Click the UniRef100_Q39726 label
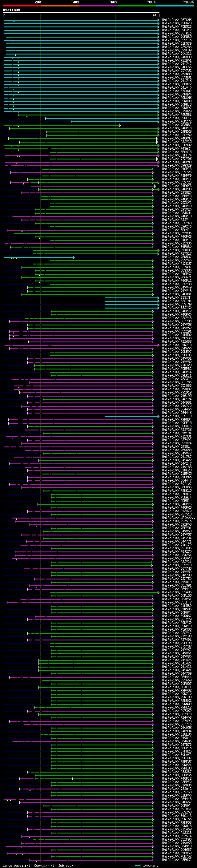The image size is (197, 868). coord(176,172)
